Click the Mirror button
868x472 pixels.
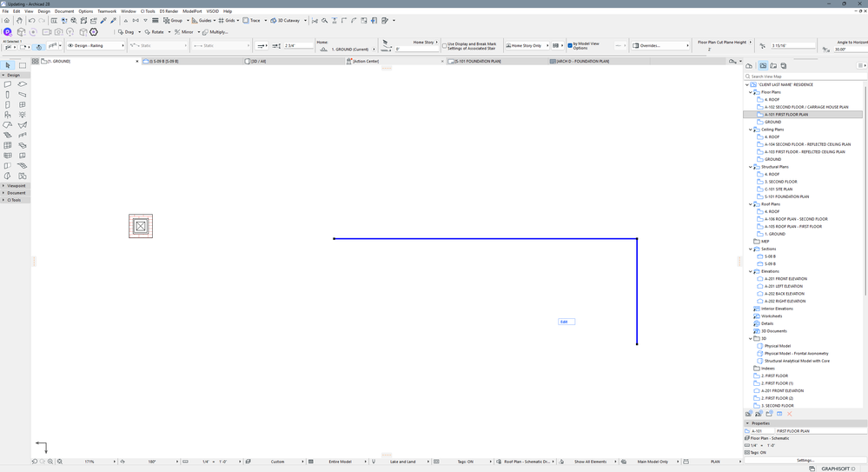click(x=184, y=32)
